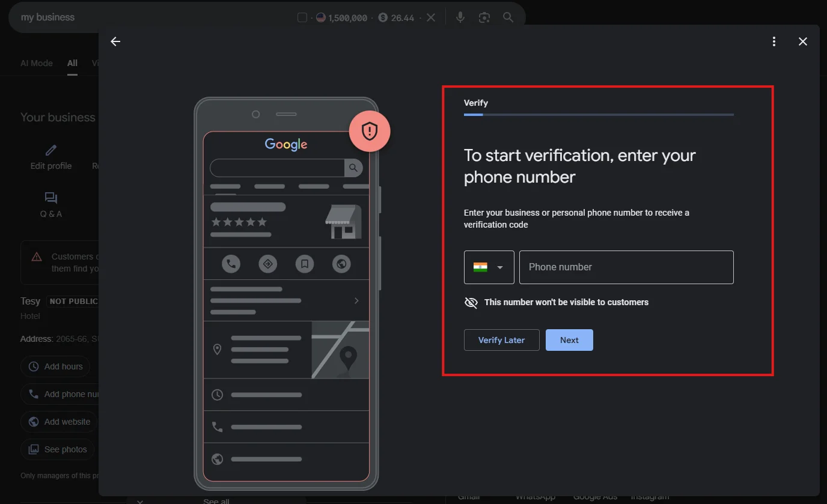Open the Q & A chat icon
Viewport: 827px width, 504px height.
50,198
